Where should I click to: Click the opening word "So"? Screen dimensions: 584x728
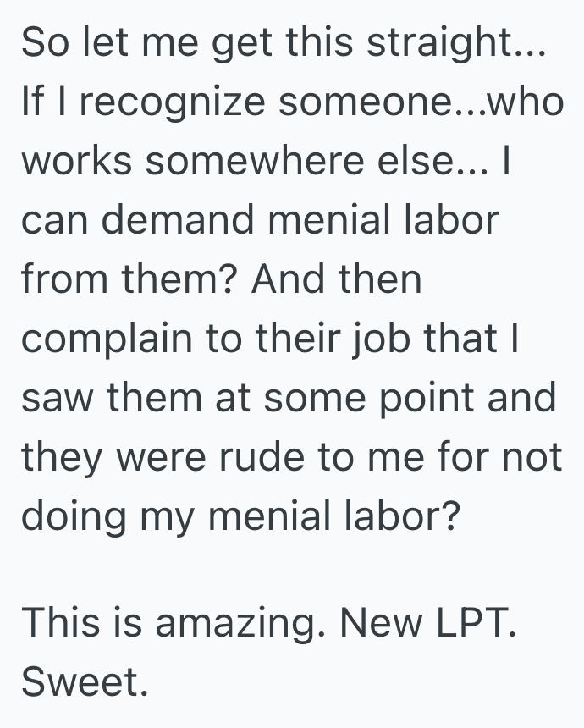[x=44, y=43]
